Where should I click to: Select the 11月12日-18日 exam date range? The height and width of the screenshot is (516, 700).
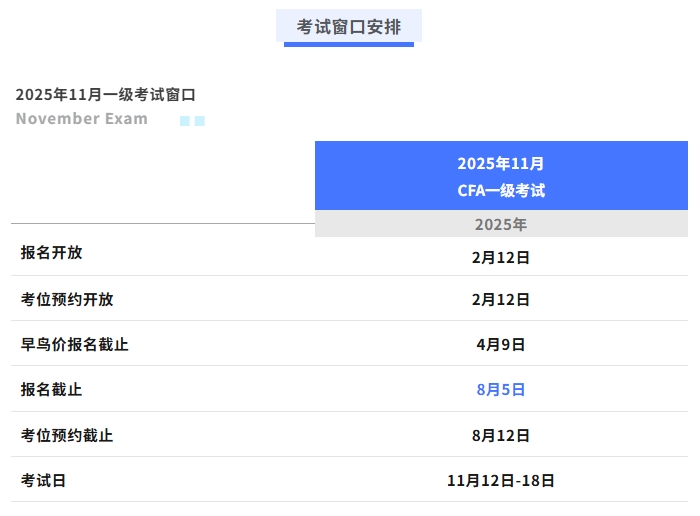[x=501, y=480]
